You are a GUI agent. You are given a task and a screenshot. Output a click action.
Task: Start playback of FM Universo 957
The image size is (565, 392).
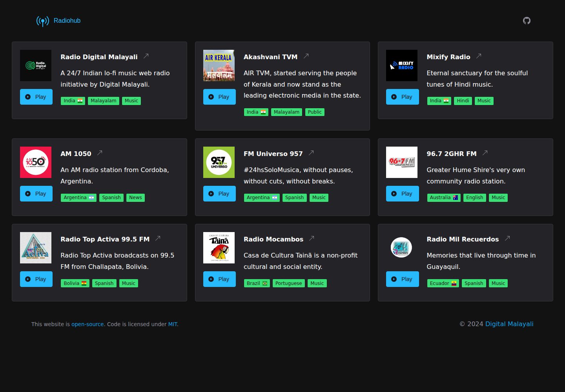[x=219, y=194]
